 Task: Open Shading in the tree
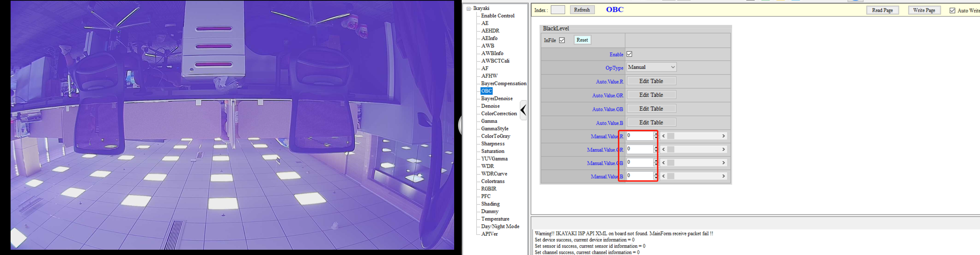coord(490,204)
